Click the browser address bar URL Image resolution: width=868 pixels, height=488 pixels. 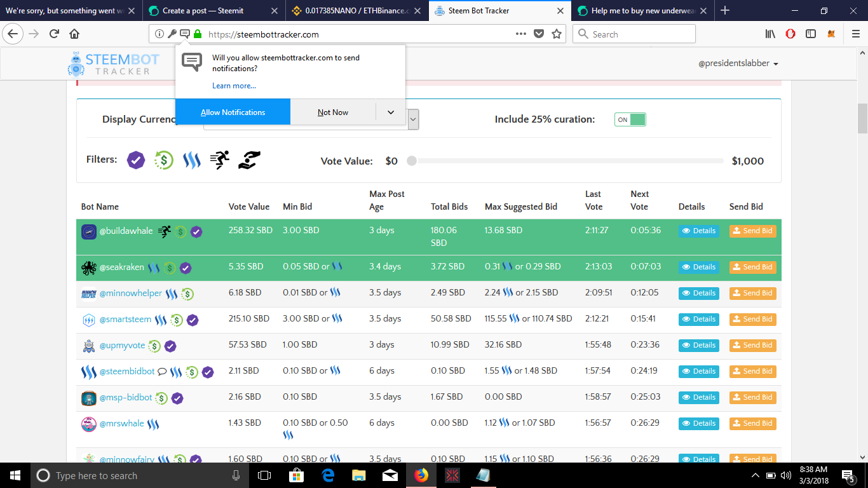(264, 34)
